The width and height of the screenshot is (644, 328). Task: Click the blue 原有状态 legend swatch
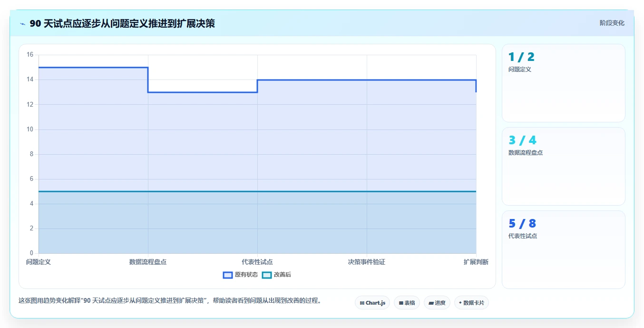(x=228, y=275)
